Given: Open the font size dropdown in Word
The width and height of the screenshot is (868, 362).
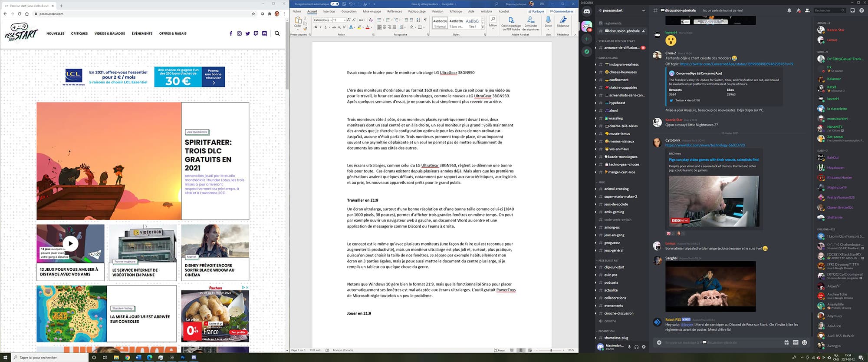Looking at the screenshot, I should point(345,20).
